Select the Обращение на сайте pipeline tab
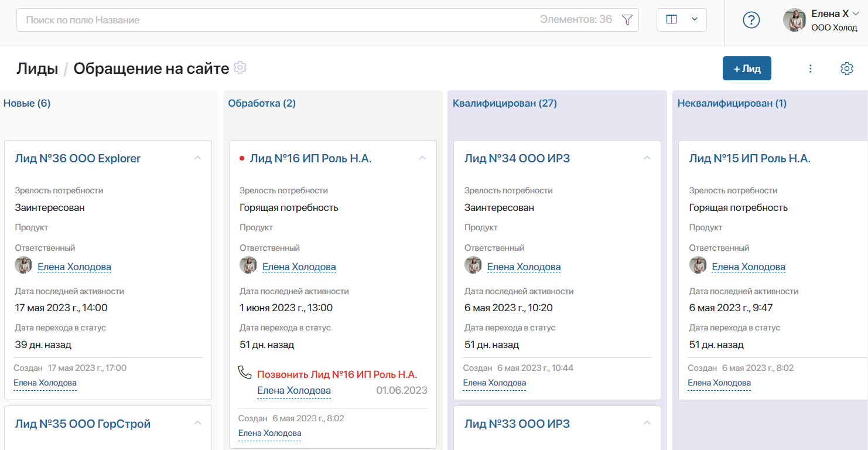The image size is (868, 450). (153, 68)
